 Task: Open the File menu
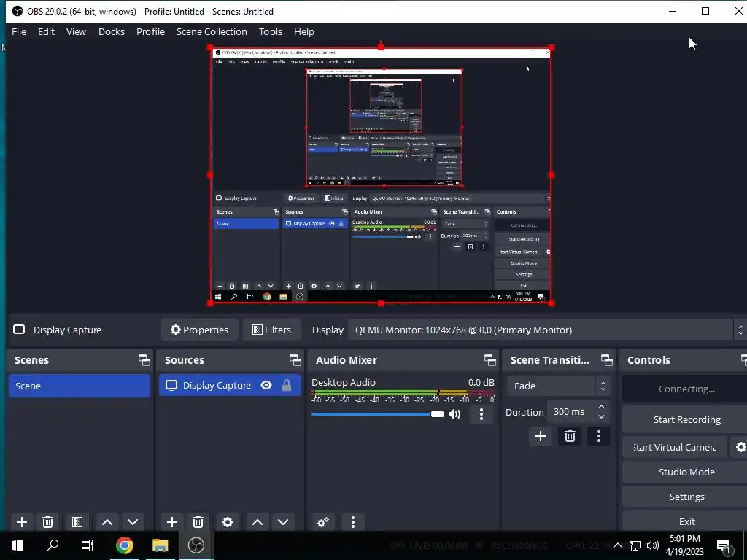[19, 31]
